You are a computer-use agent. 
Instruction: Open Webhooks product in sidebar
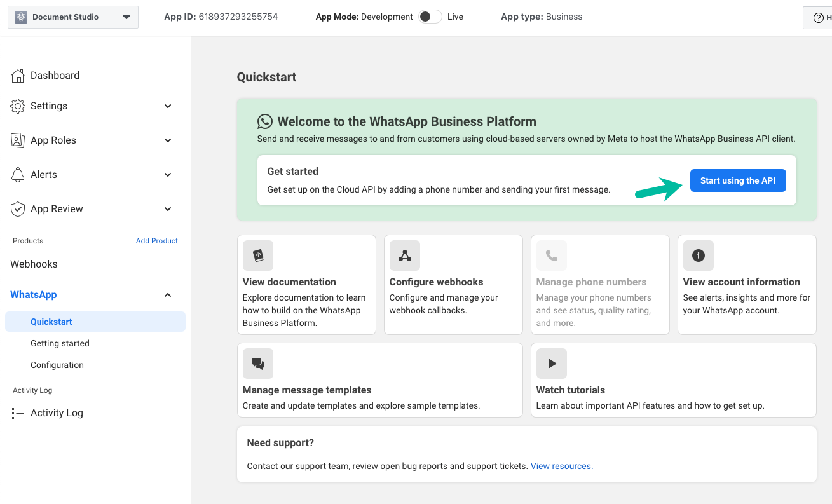34,264
